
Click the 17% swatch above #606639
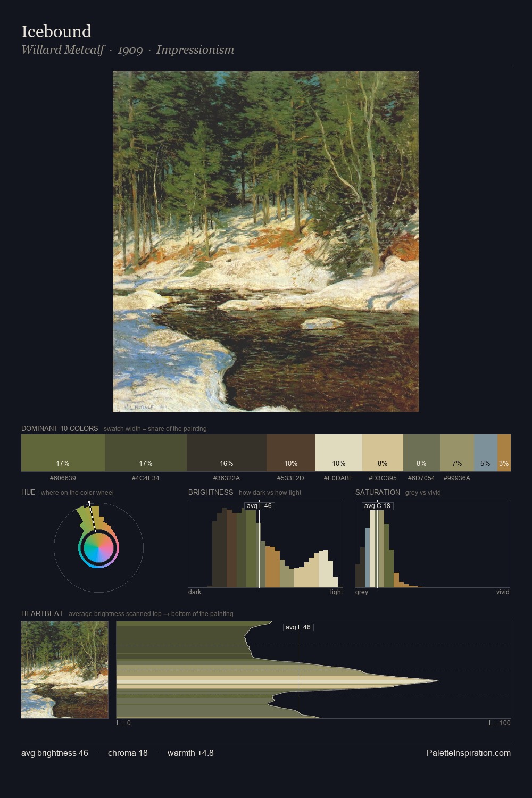click(x=63, y=453)
